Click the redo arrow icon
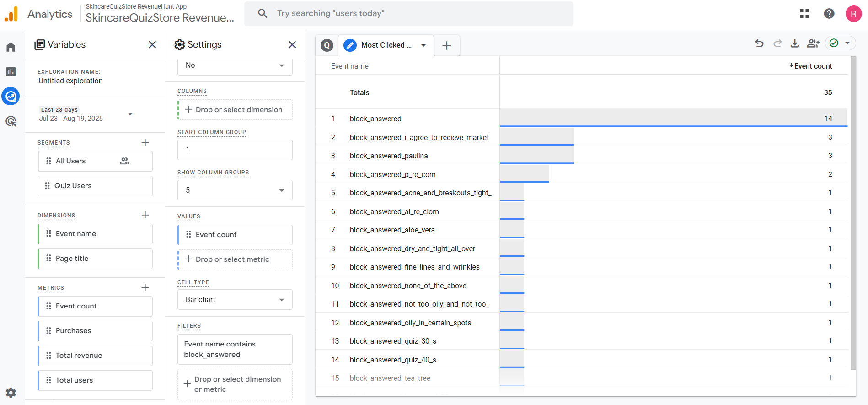This screenshot has height=405, width=868. 777,43
